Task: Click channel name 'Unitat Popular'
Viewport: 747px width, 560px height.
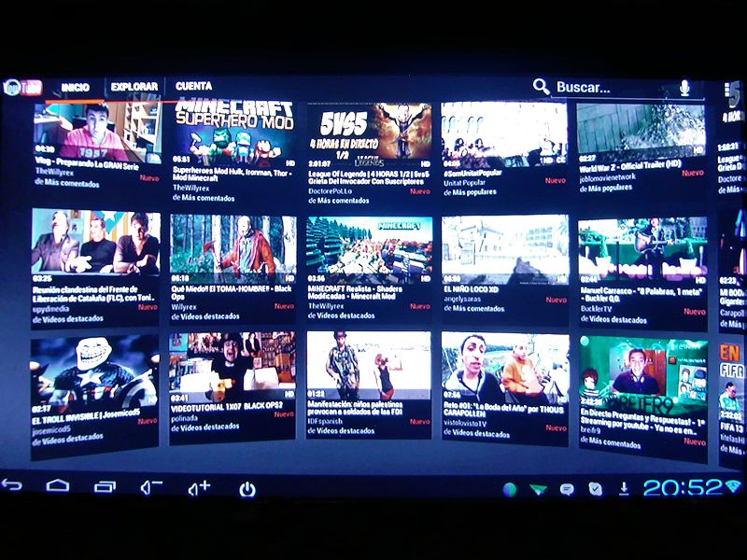Action: (464, 182)
